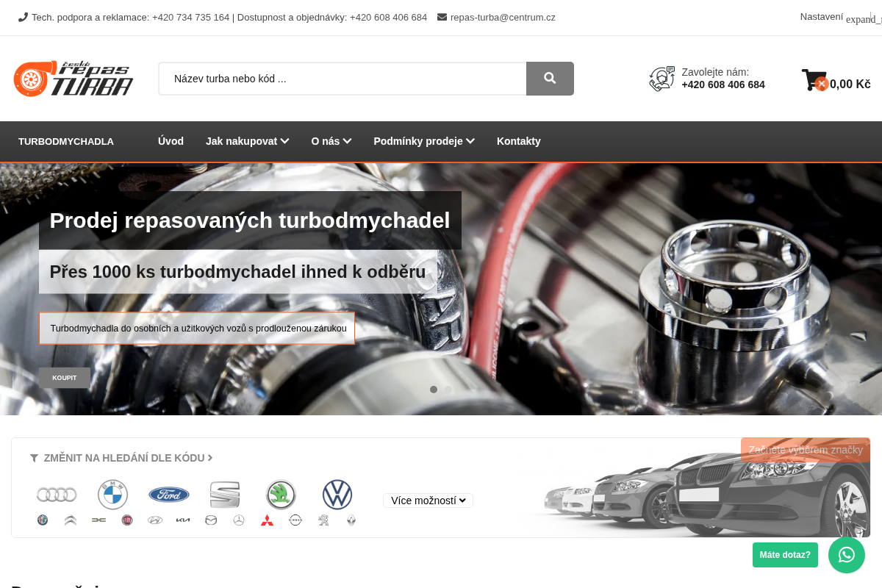The width and height of the screenshot is (882, 588).
Task: Pick the Nissan logo
Action: point(295,520)
